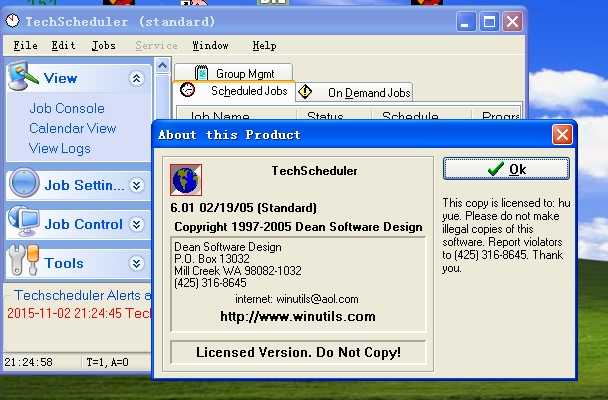Click the Ok button in About dialog

click(506, 169)
